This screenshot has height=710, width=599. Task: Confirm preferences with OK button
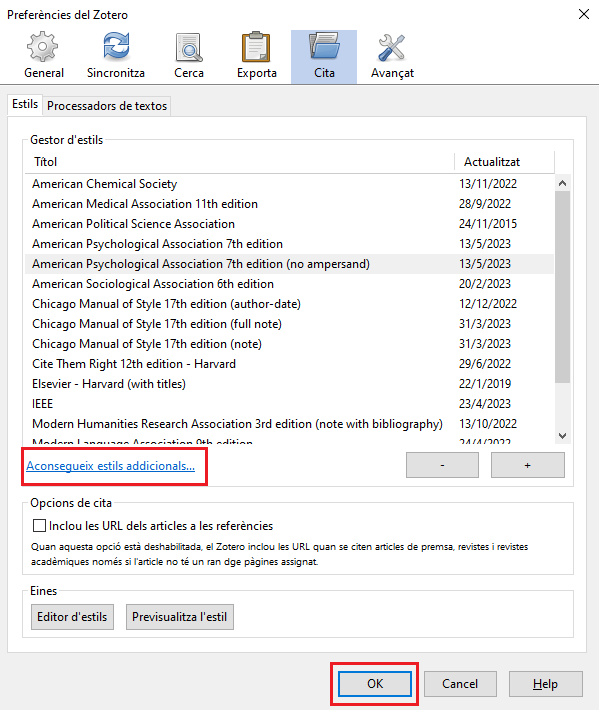tap(375, 684)
